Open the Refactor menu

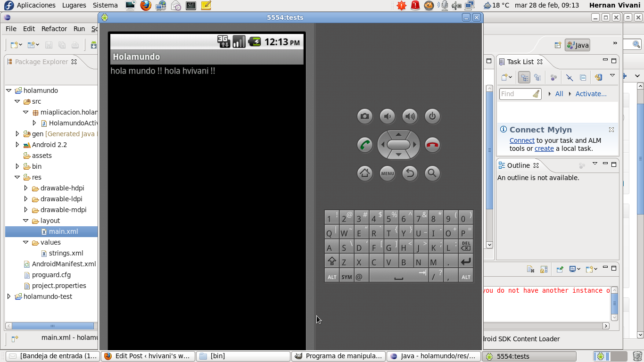coord(54,29)
